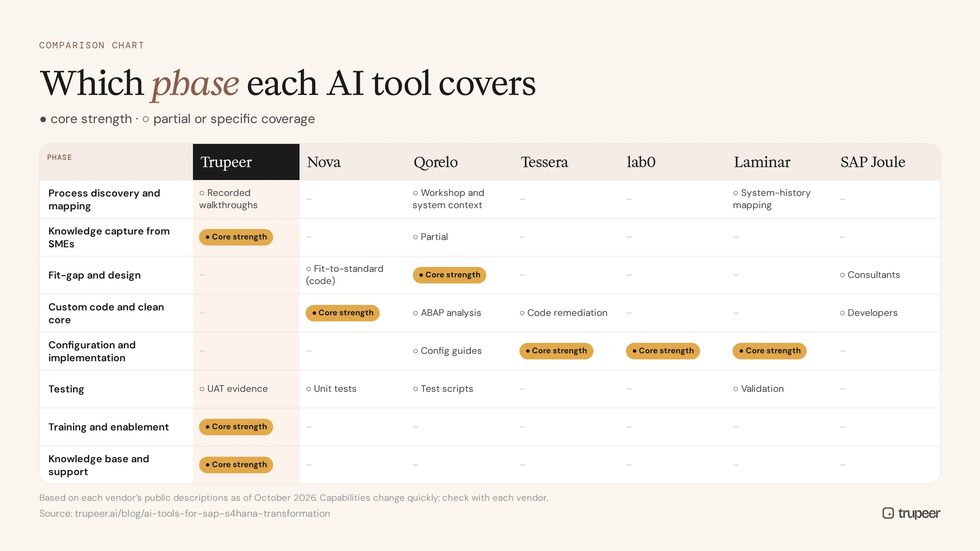Select the Trupeer column header
980x551 pixels.
click(x=246, y=162)
